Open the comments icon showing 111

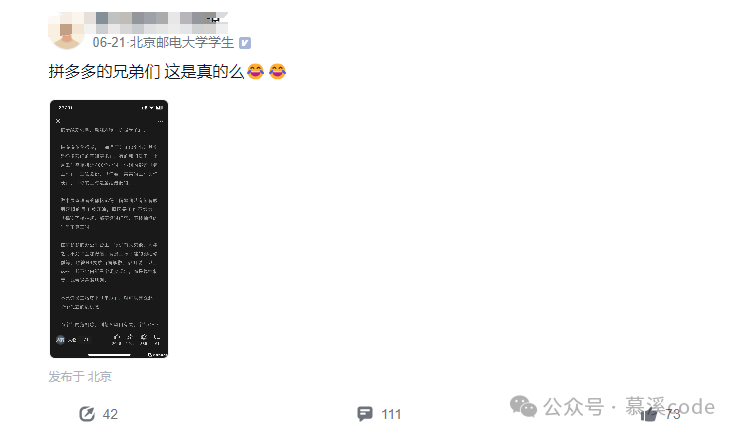(364, 414)
